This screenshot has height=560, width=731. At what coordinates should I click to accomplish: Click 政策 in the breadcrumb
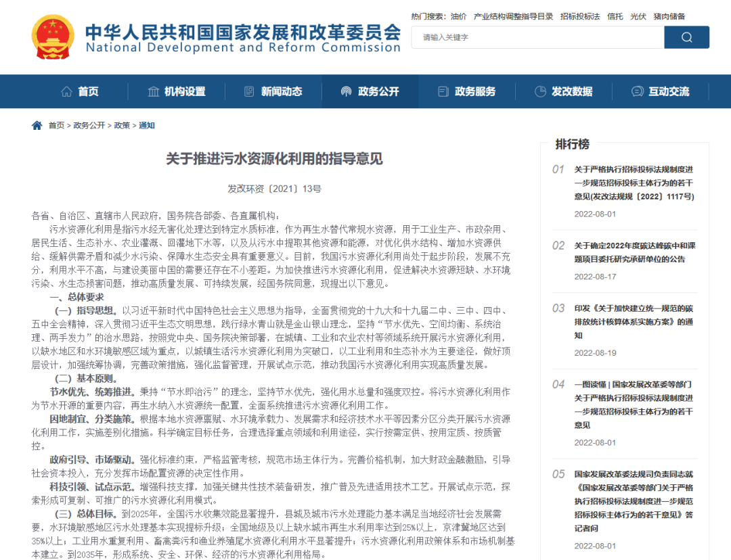pyautogui.click(x=122, y=125)
